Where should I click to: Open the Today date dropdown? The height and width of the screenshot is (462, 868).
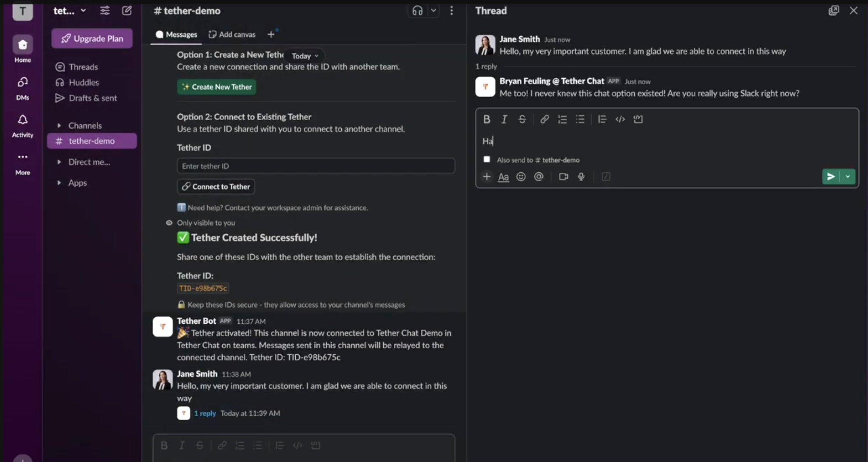(304, 56)
